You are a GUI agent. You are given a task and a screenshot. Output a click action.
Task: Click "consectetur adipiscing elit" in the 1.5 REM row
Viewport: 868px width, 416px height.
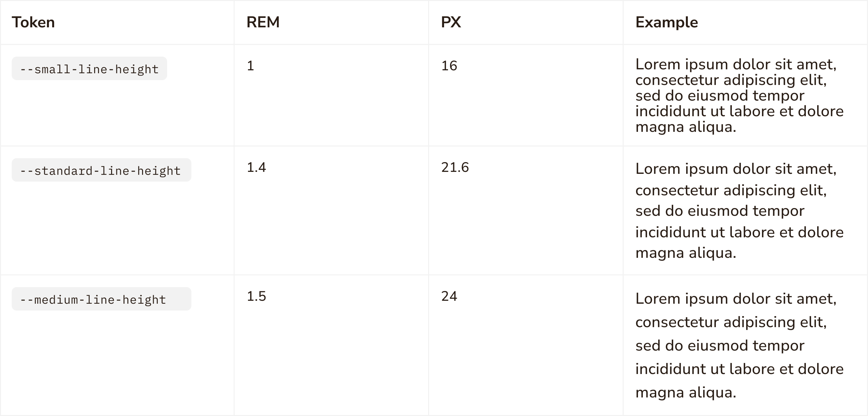point(731,323)
